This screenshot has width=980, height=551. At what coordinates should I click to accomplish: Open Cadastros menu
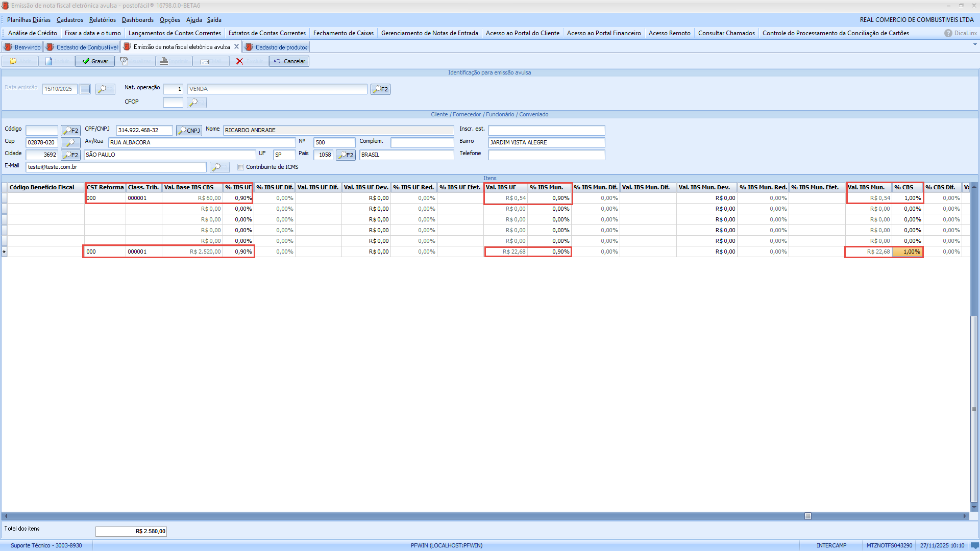tap(69, 20)
